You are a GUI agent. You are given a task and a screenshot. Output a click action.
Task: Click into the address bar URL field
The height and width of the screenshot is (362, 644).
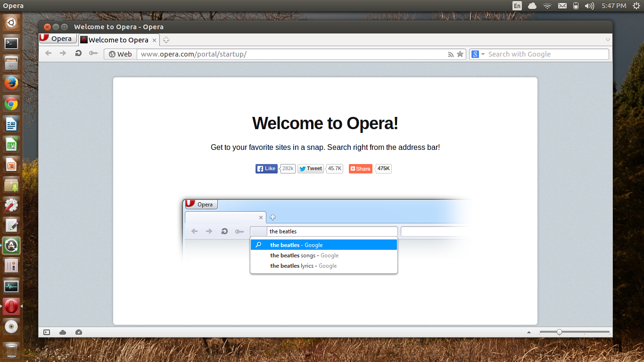click(x=292, y=54)
